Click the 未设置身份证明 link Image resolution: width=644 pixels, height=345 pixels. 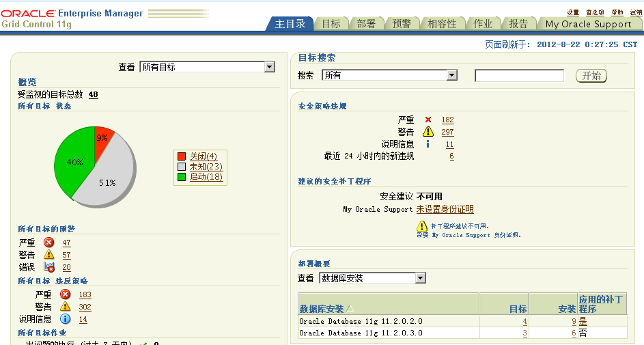tap(445, 209)
